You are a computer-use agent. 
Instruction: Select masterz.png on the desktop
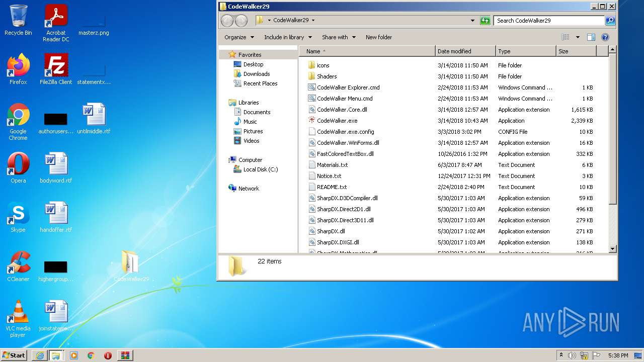pyautogui.click(x=94, y=25)
